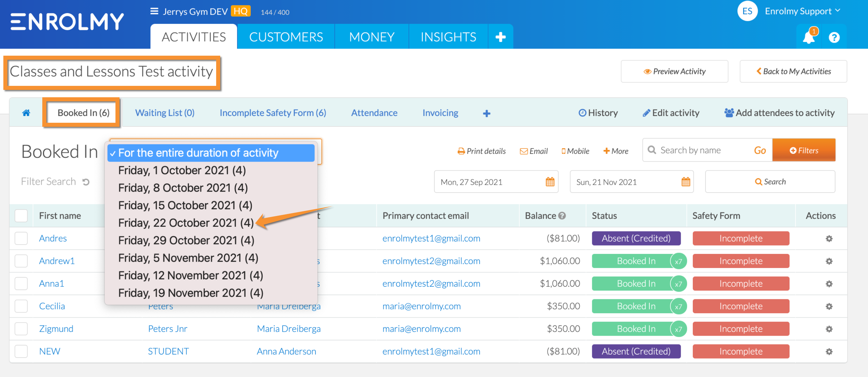Tick the checkbox for Anna1
The image size is (868, 377).
point(21,283)
